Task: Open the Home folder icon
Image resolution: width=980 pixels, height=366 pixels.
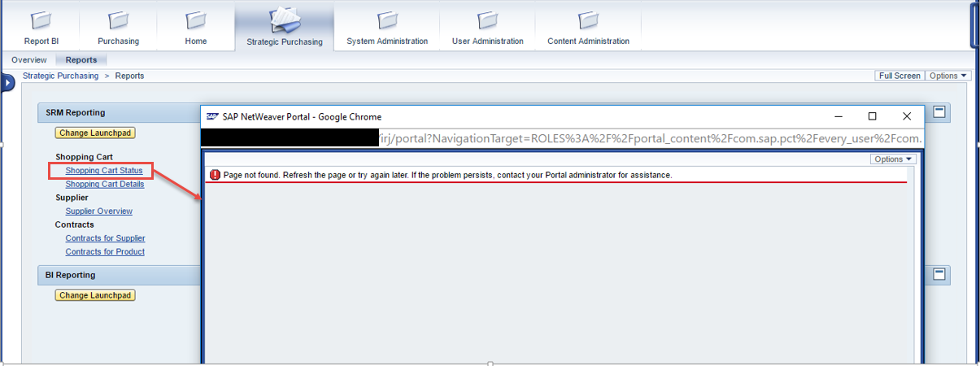Action: coord(195,20)
